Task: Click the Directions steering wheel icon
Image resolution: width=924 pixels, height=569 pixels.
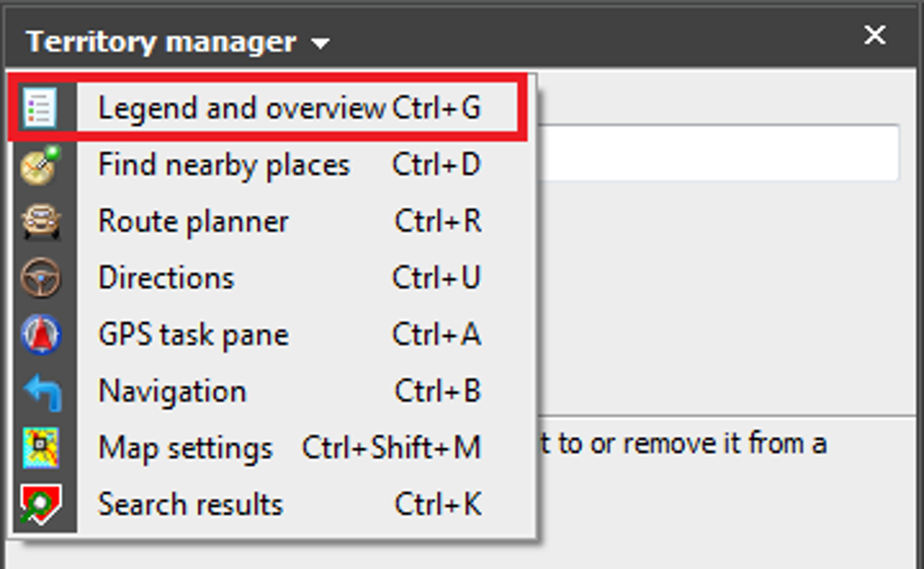Action: point(41,278)
